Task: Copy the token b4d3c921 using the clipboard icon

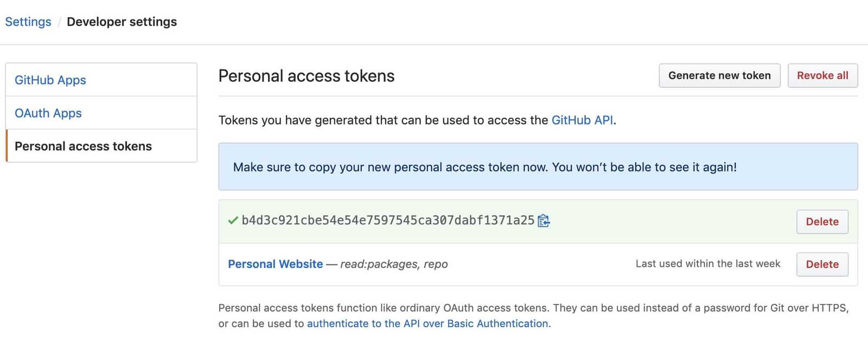Action: click(x=544, y=221)
